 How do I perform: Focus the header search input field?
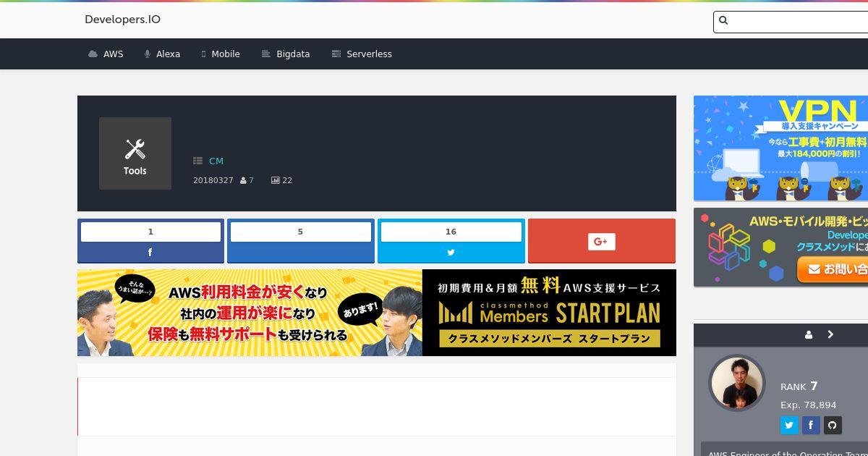point(791,22)
